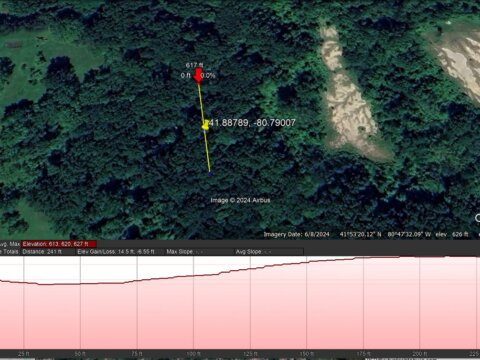Click the 50 ft mark on the profile axis
This screenshot has height=360, width=480.
pyautogui.click(x=80, y=354)
